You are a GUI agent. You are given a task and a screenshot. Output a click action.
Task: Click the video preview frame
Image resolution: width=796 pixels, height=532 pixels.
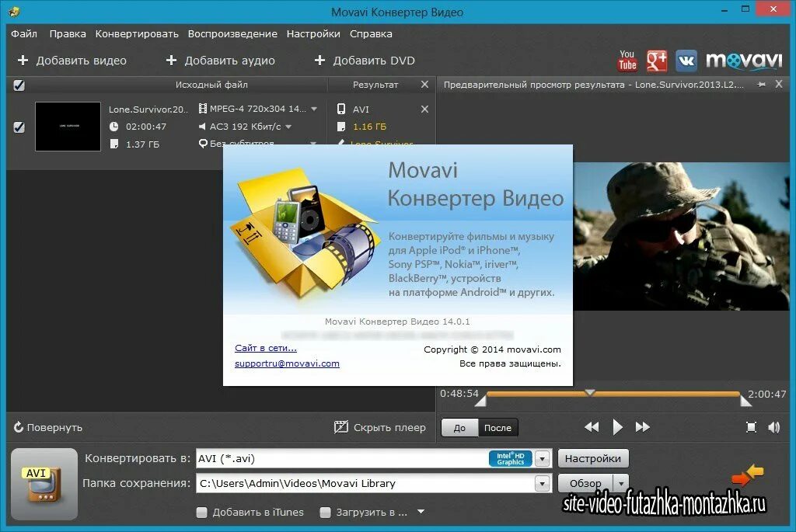(681, 236)
